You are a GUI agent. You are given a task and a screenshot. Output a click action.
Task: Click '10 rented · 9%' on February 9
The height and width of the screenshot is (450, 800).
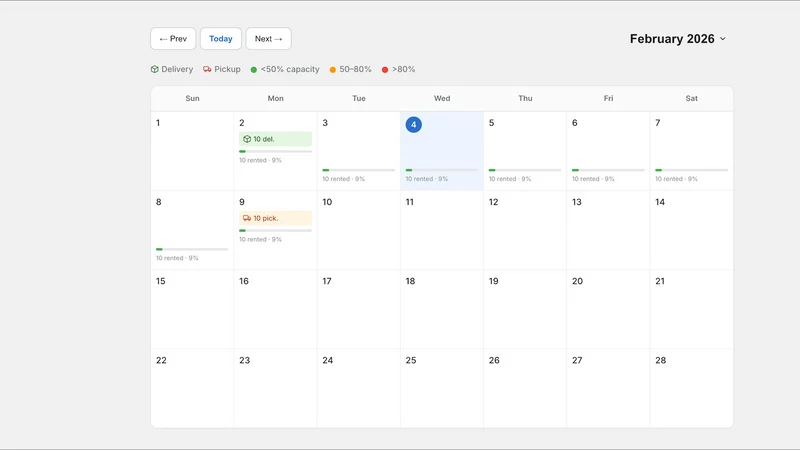(x=260, y=239)
